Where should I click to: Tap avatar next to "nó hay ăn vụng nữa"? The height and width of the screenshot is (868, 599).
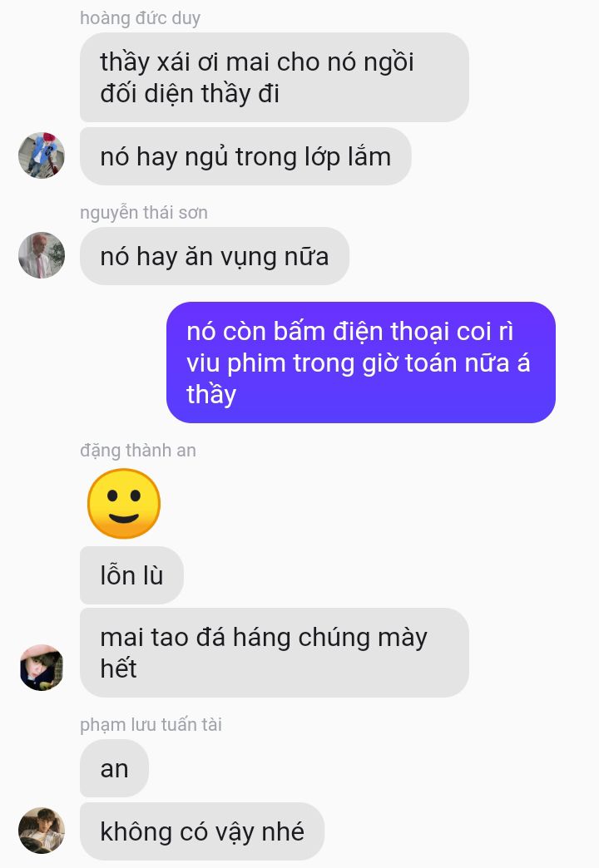click(42, 255)
